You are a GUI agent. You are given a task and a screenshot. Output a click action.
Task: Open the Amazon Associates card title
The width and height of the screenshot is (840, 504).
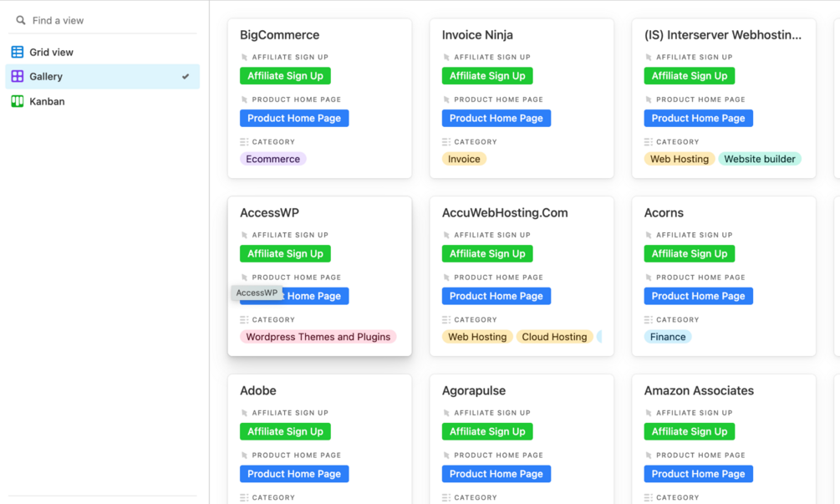click(699, 390)
